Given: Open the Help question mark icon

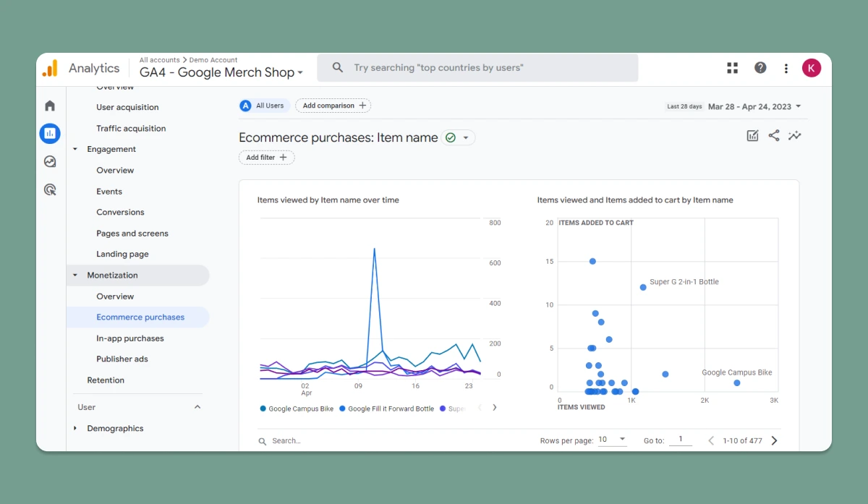Looking at the screenshot, I should click(760, 68).
